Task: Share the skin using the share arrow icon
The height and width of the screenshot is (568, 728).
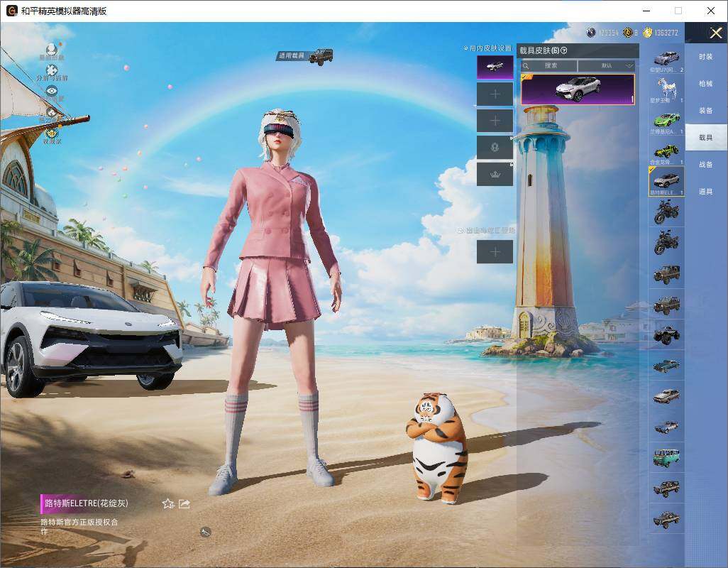Action: click(x=184, y=503)
